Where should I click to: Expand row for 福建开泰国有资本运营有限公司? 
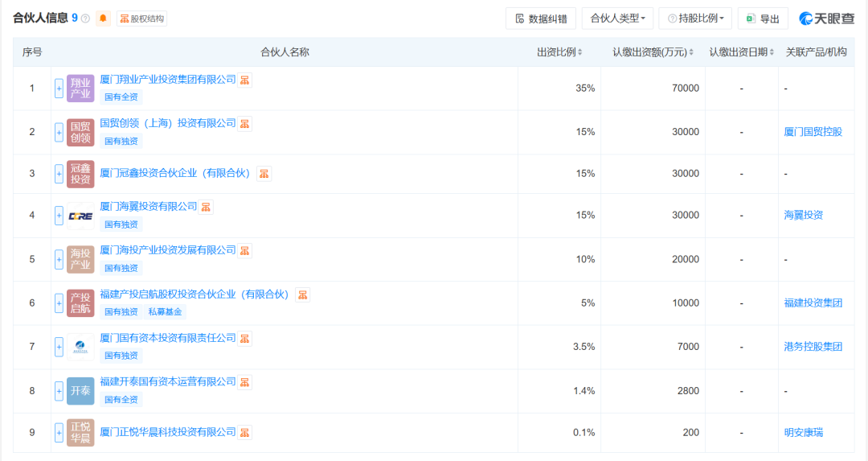pos(59,391)
